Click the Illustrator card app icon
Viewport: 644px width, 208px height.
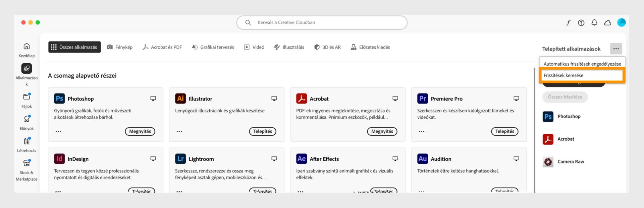[180, 98]
